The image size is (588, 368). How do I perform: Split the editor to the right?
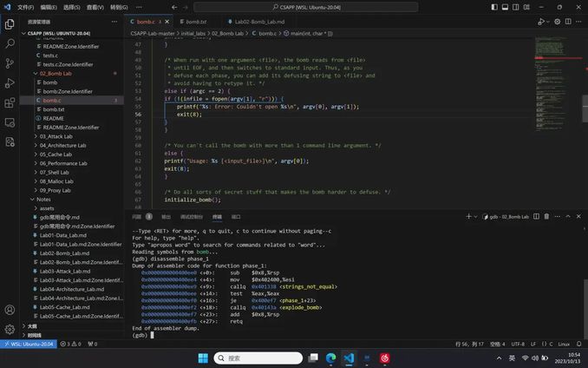569,22
